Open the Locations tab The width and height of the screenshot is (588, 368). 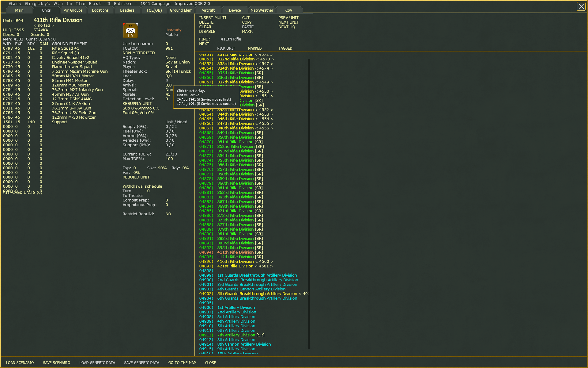point(100,10)
